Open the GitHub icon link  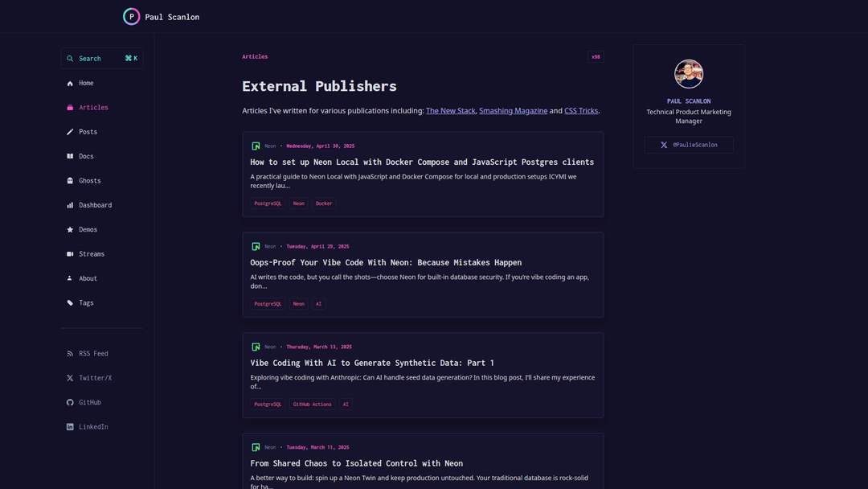pyautogui.click(x=70, y=403)
